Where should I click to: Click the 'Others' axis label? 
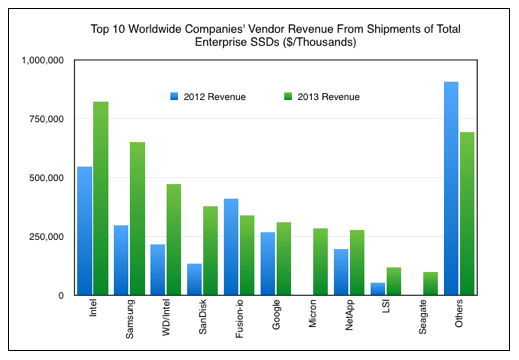459,313
